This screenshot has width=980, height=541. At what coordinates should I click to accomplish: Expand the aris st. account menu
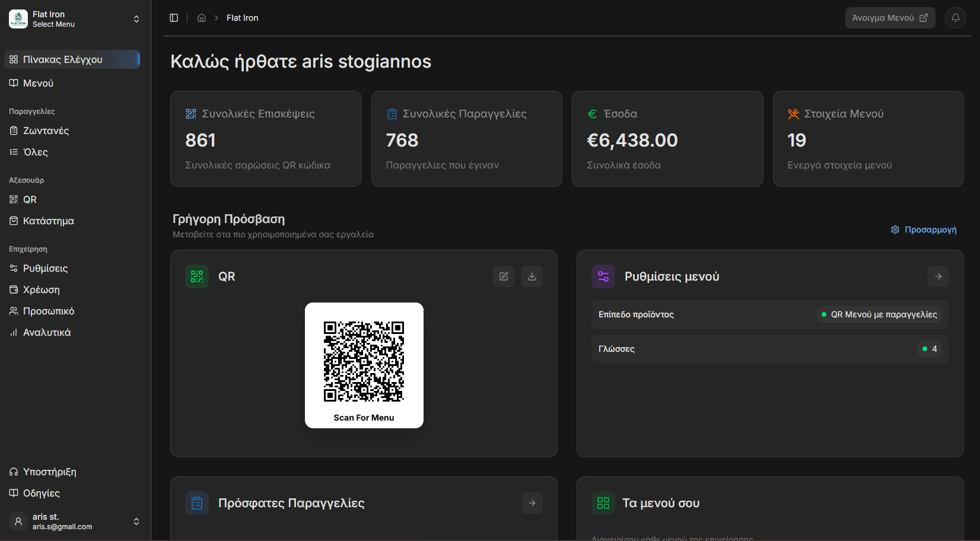tap(75, 521)
